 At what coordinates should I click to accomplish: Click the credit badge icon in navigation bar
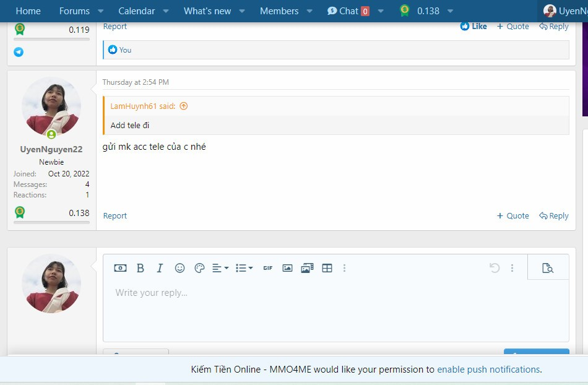[x=405, y=11]
